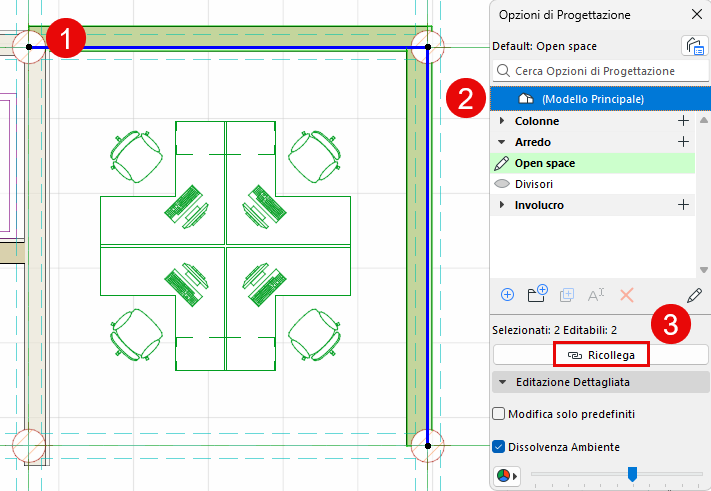Image resolution: width=711 pixels, height=491 pixels.
Task: Expand the Involucro set
Action: [x=502, y=204]
